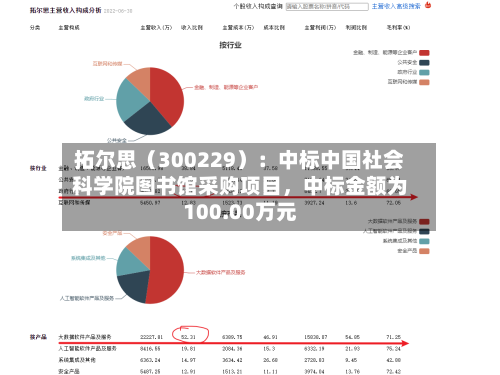Toggle red legend swatch for 金融、制造、能源等企业客户
500x375 pixels.
click(x=424, y=53)
